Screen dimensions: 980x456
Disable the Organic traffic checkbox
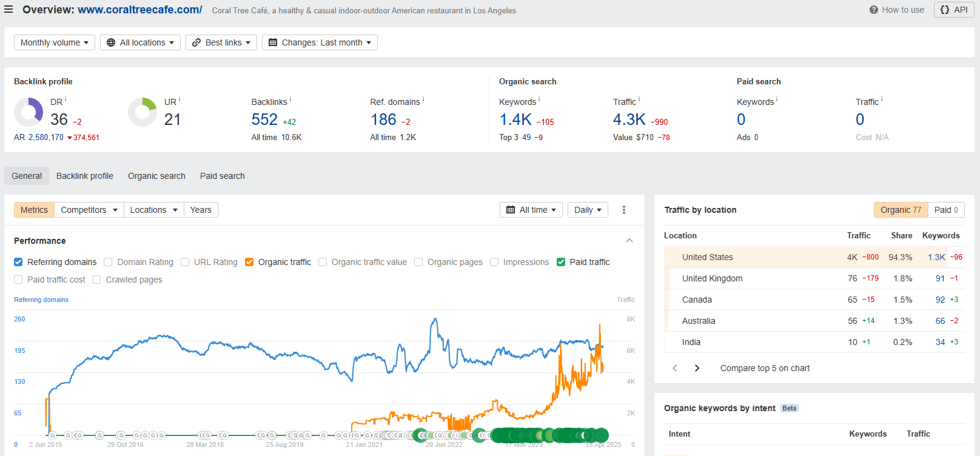[249, 262]
